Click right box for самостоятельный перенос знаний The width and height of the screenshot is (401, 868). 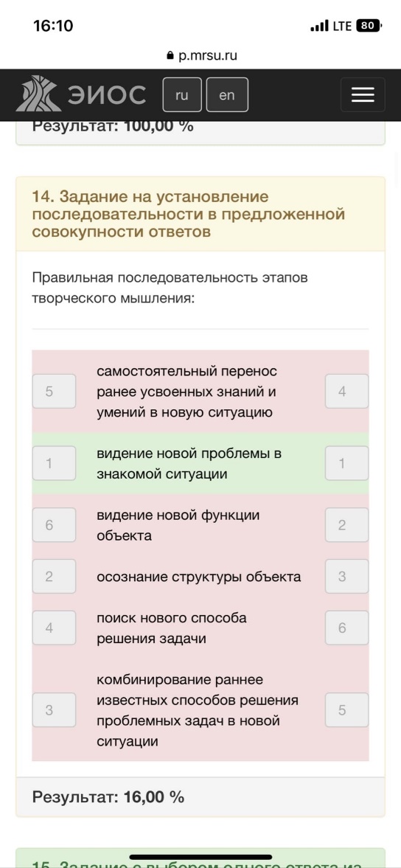coord(346,392)
